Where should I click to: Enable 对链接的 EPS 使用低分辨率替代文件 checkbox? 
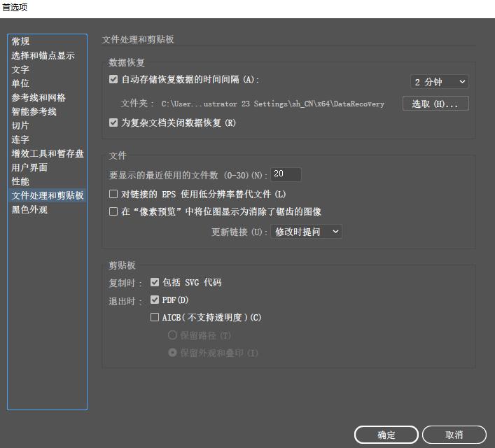pos(113,194)
